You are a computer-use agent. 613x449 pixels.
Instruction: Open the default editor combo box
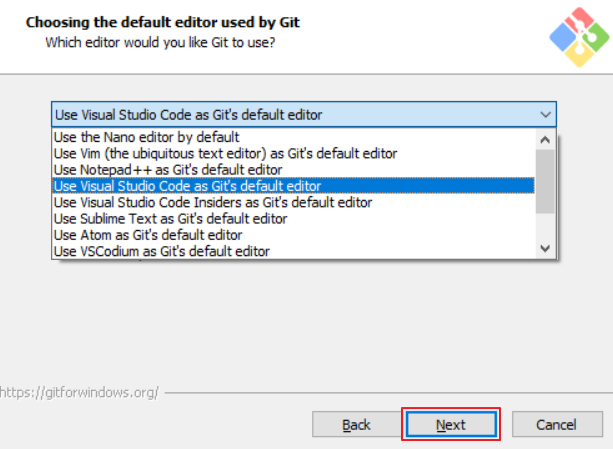pyautogui.click(x=303, y=114)
